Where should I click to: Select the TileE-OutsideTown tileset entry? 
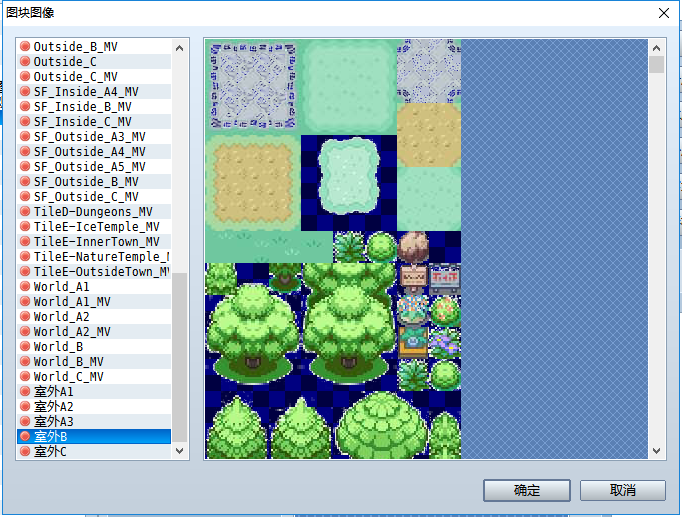pos(94,271)
